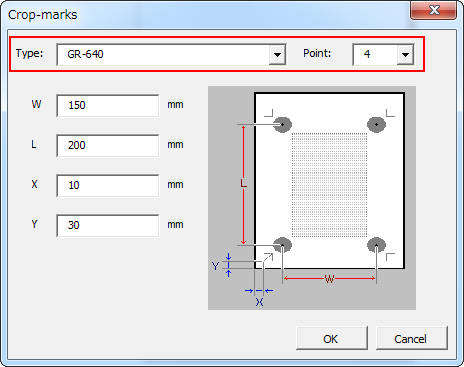
Task: Open the Point dropdown showing 4
Action: [383, 54]
